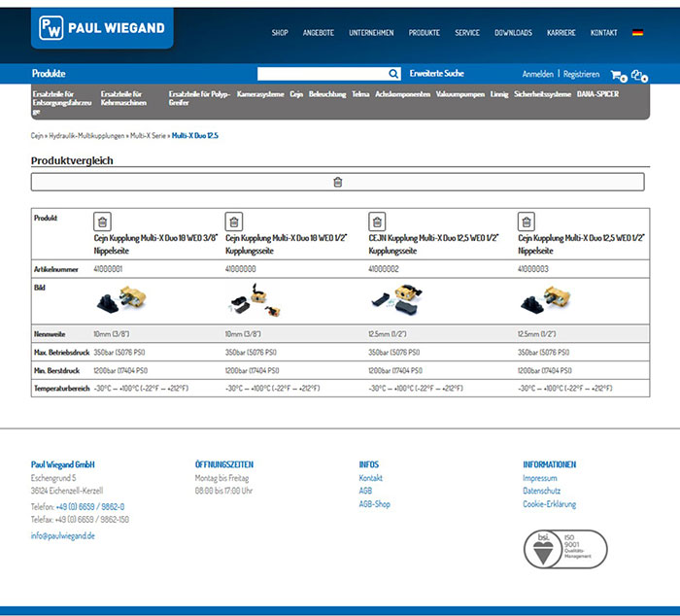Viewport: 680px width, 616px height.
Task: Open Ersatzteile für Kehrmaschinen category
Action: pos(123,98)
